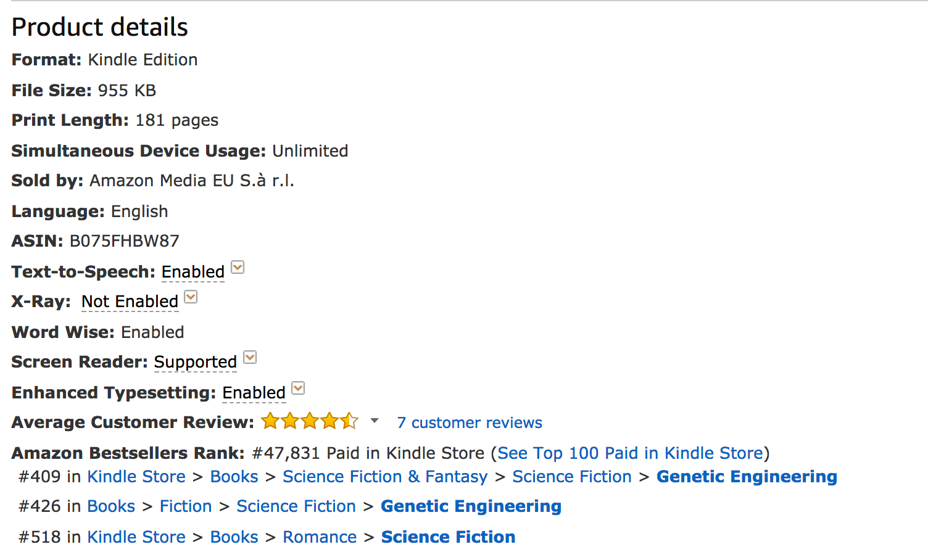Expand the Text-to-Speech info dropdown icon
The width and height of the screenshot is (928, 560).
pos(238,267)
